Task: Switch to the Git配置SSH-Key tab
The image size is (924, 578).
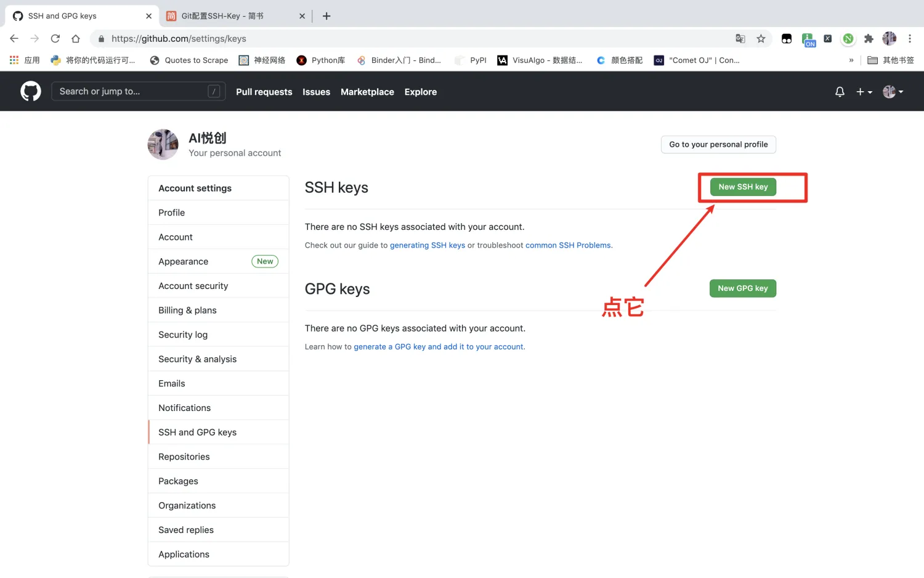Action: 235,16
